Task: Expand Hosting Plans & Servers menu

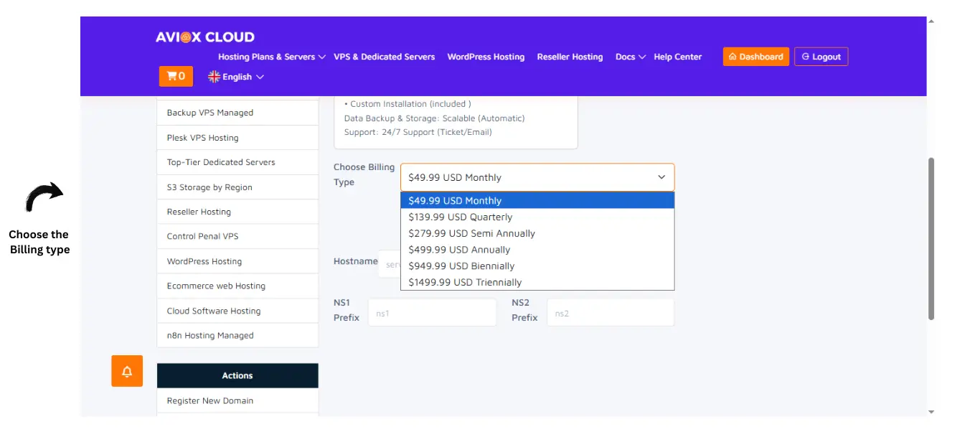Action: [272, 57]
